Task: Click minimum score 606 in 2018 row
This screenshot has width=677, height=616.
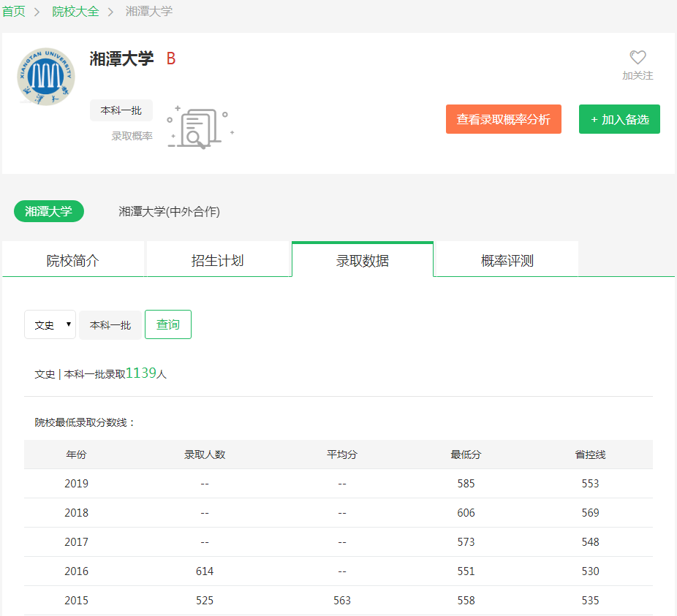Action: (466, 513)
